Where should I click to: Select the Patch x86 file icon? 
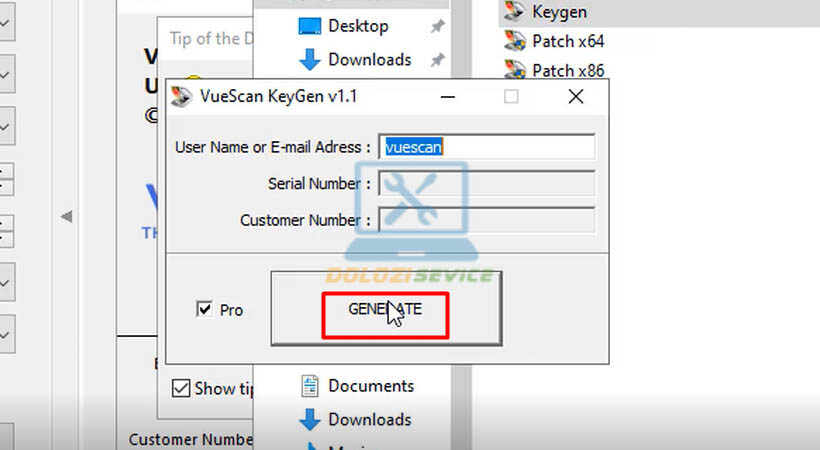(x=515, y=71)
